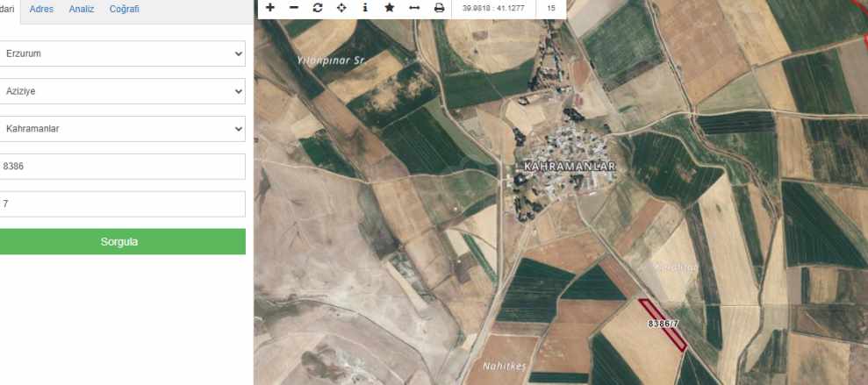Image resolution: width=868 pixels, height=385 pixels.
Task: Open parcel info with the i icon
Action: tap(365, 8)
